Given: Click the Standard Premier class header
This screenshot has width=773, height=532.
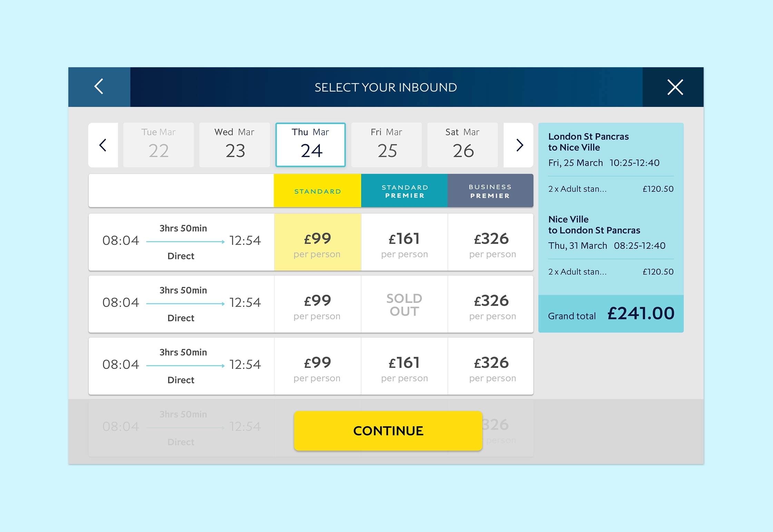Looking at the screenshot, I should 404,191.
